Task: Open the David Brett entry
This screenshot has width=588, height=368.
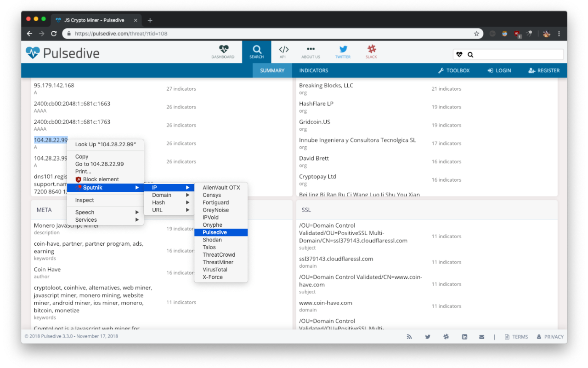Action: pos(314,158)
